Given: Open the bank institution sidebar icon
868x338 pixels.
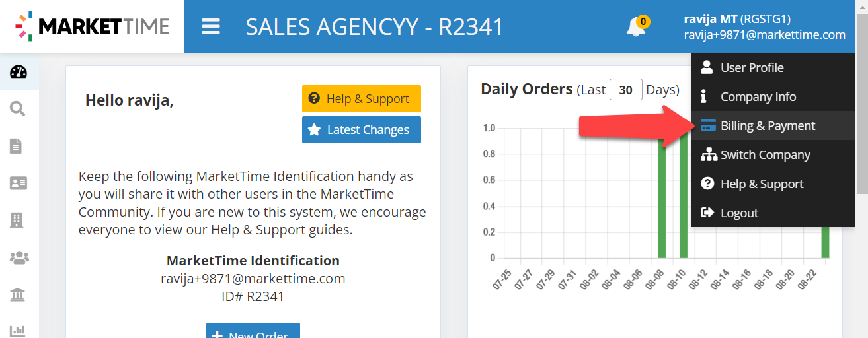Looking at the screenshot, I should click(18, 295).
